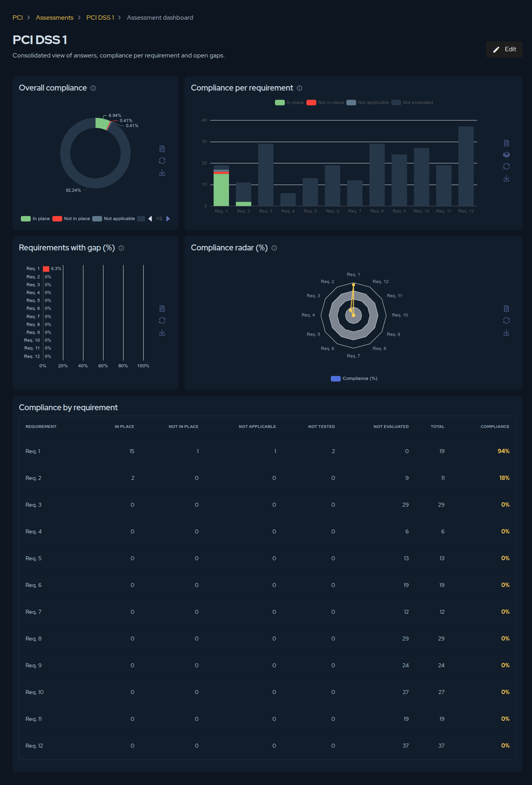Toggle Not applicable series in bar chart legend
The image size is (532, 785).
click(x=368, y=102)
